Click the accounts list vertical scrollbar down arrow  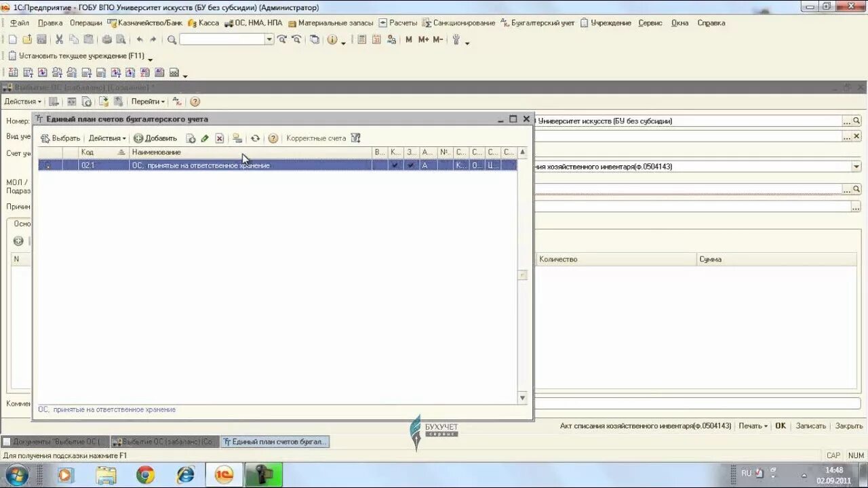(x=522, y=398)
